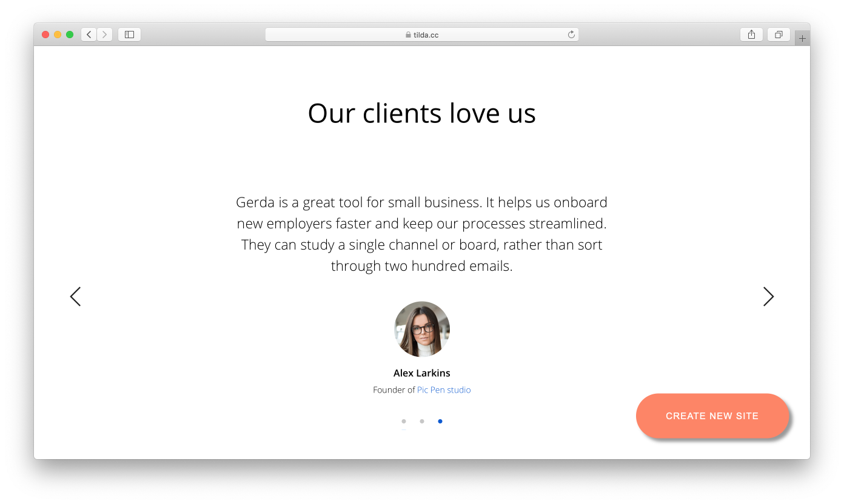
Task: Toggle the Safari sidebar panel
Action: coord(129,35)
